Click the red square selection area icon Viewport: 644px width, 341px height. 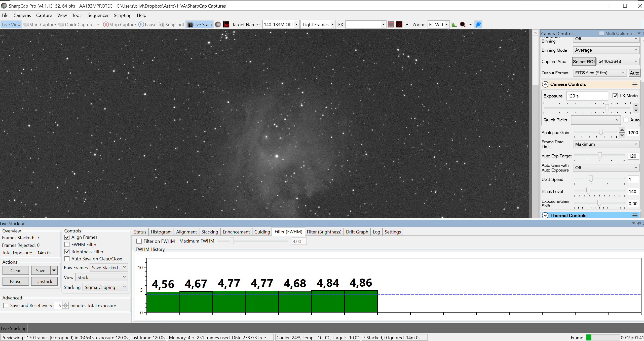[391, 24]
